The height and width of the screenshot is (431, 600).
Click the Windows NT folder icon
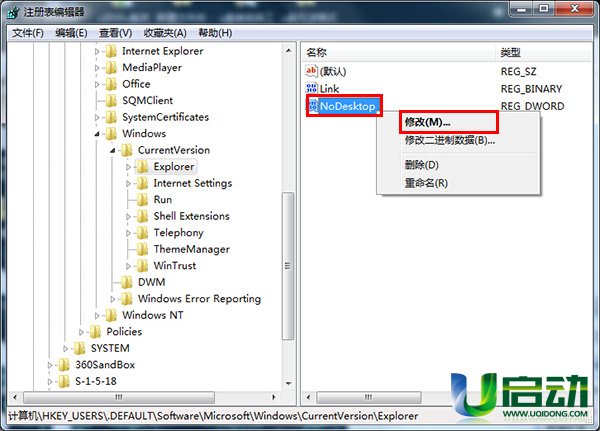(x=111, y=315)
